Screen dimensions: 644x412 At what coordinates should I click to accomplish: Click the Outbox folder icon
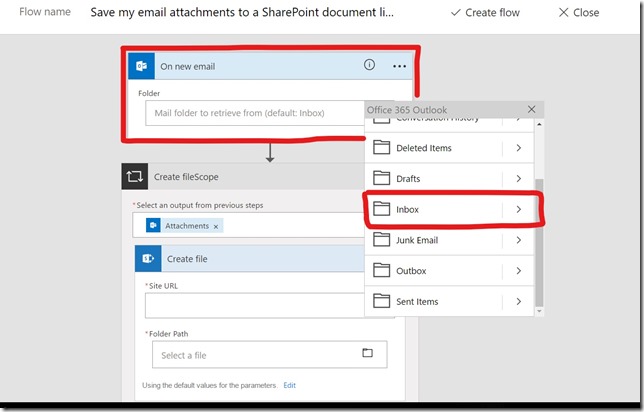[x=382, y=270]
